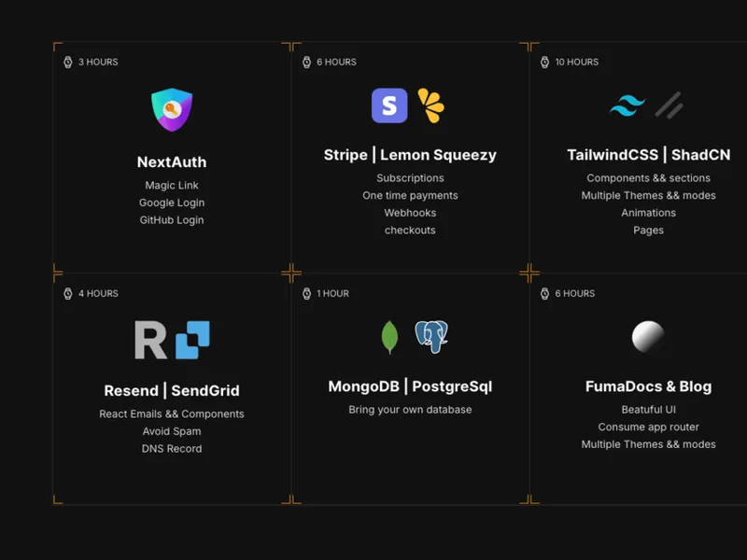Click the Stripe S logo
This screenshot has width=747, height=560.
pos(389,105)
